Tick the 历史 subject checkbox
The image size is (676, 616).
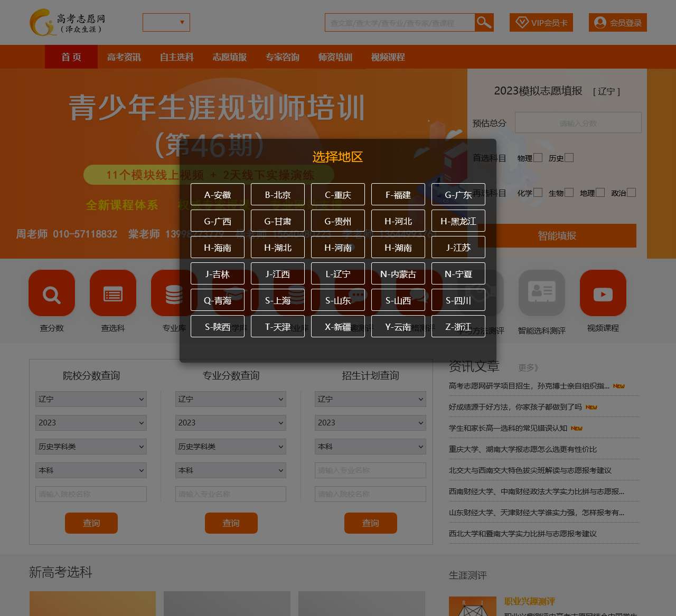coord(569,157)
